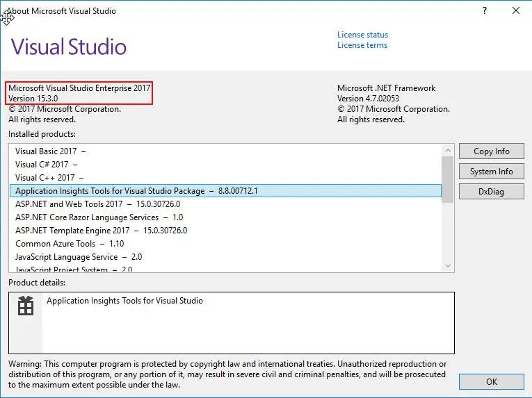Select Application Insights Tools for Visual Studio Package
Viewport: 532px width, 398px height.
coord(225,191)
